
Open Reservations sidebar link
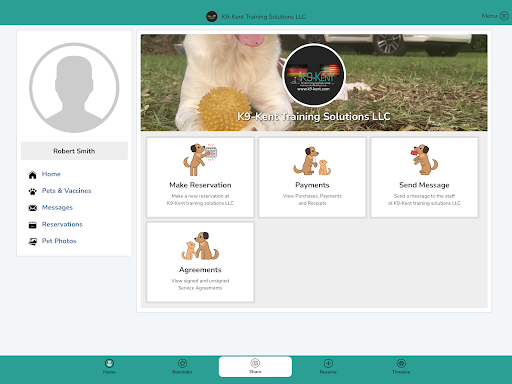tap(62, 224)
